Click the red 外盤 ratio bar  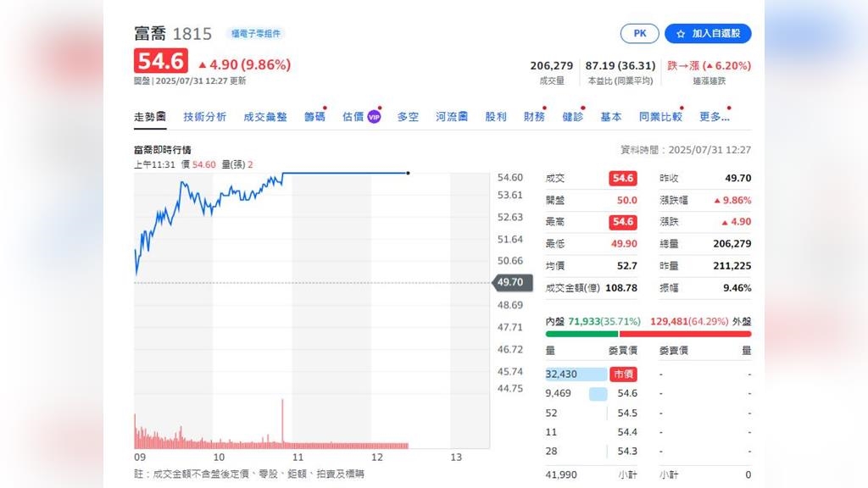click(x=685, y=334)
